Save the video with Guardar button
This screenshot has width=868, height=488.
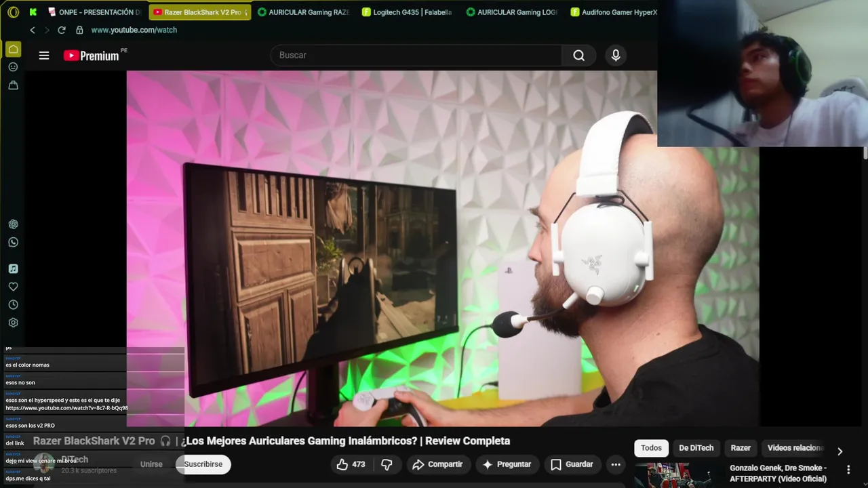tap(572, 464)
